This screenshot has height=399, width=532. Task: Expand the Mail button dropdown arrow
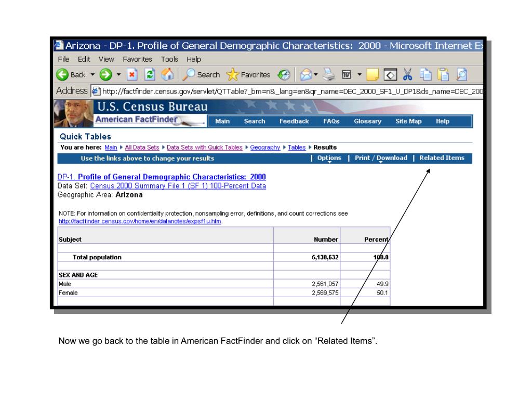tap(316, 75)
